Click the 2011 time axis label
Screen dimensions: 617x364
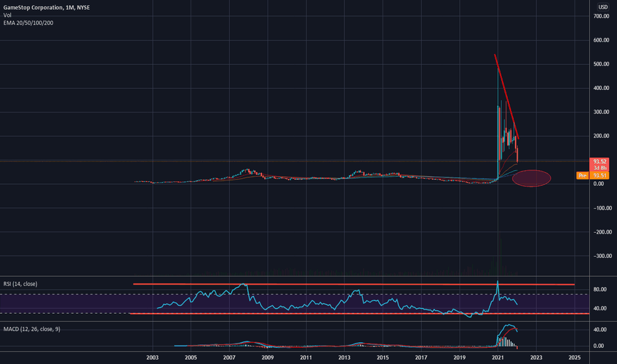pos(306,357)
